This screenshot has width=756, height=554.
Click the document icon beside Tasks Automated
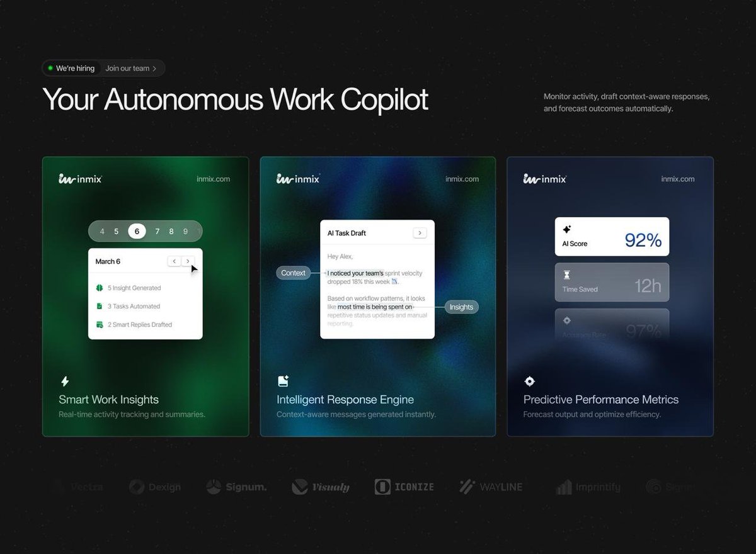99,306
